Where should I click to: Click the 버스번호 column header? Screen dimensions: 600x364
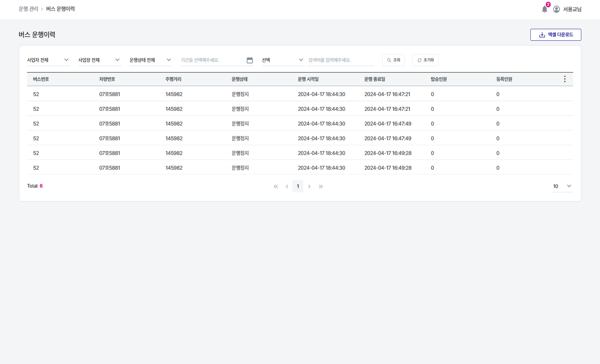click(x=41, y=79)
